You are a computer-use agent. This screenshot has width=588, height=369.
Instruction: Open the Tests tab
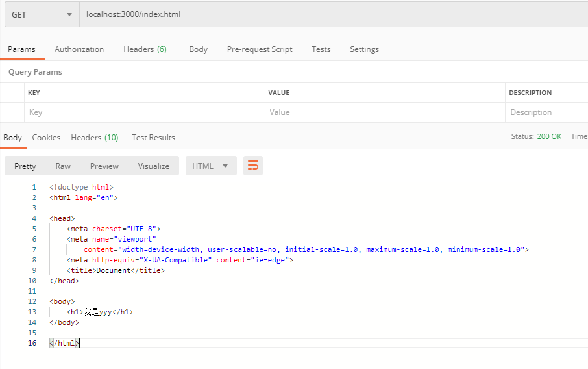[321, 49]
